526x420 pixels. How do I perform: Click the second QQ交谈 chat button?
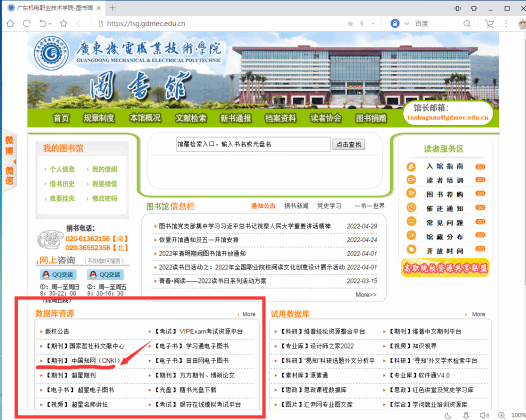click(x=105, y=275)
